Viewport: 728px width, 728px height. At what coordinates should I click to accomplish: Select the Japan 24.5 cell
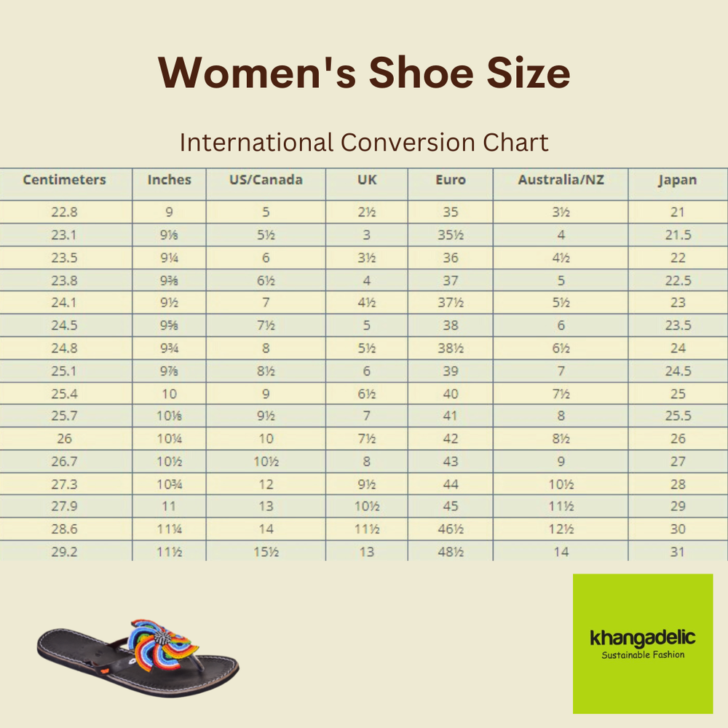tap(678, 371)
